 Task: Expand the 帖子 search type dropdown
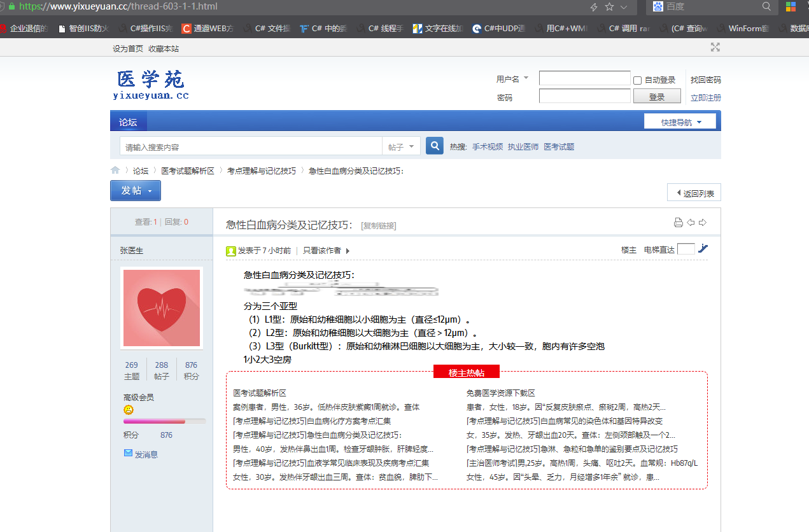pos(401,147)
